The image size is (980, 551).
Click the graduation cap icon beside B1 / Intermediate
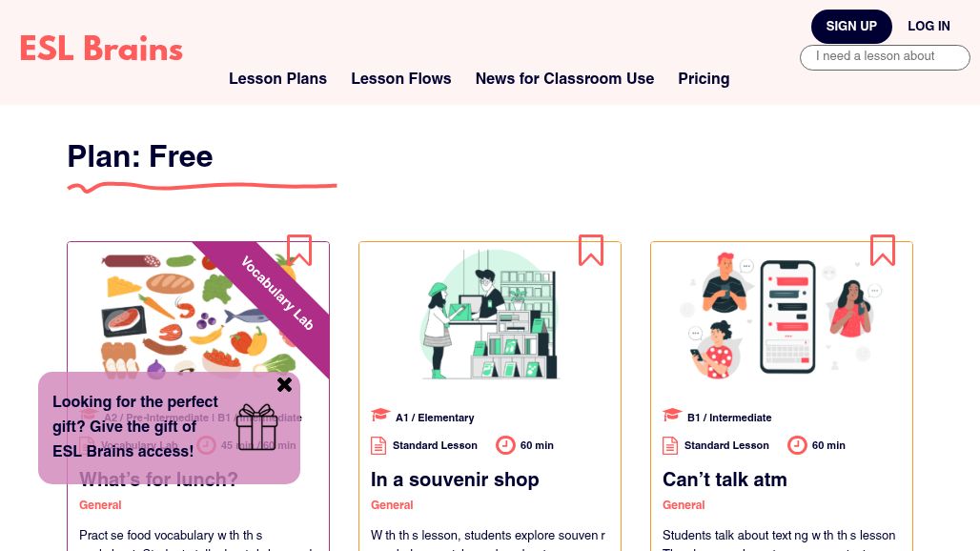click(672, 416)
